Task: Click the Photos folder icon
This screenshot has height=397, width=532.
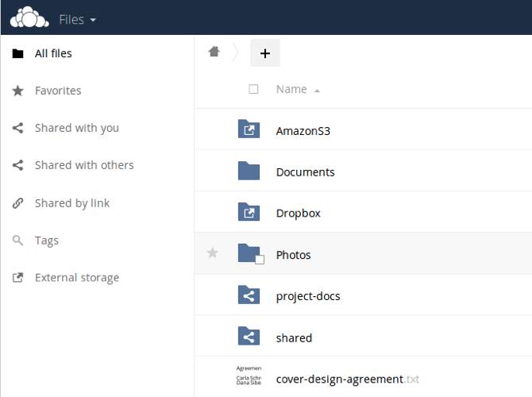Action: click(248, 252)
